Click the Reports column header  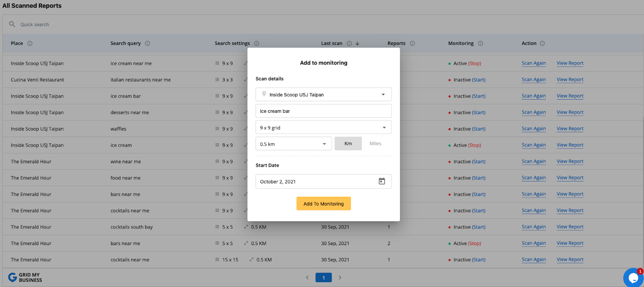[396, 44]
